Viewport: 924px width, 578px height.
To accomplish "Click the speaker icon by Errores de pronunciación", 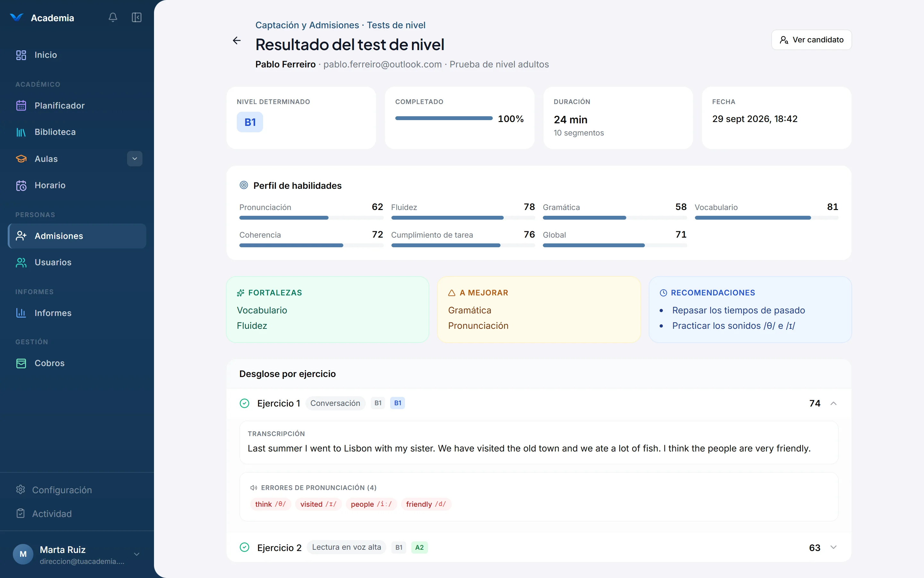I will click(253, 488).
